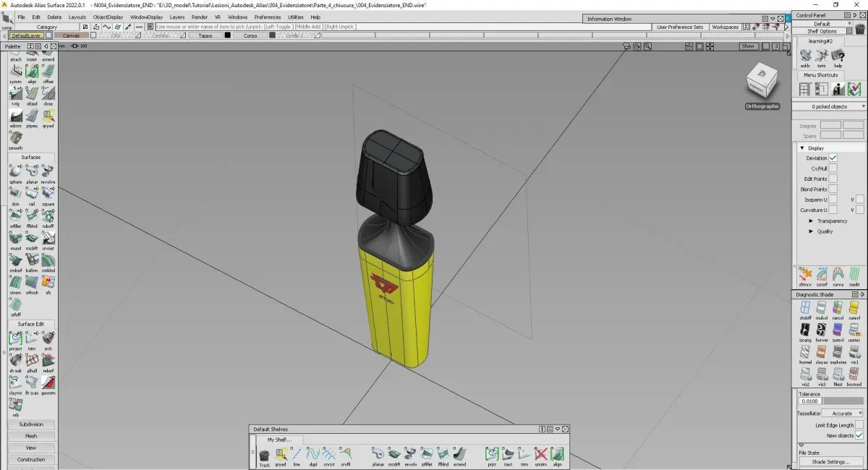Open the tuts icon in learning shelf
Screen dimensions: 868x470
(822, 56)
